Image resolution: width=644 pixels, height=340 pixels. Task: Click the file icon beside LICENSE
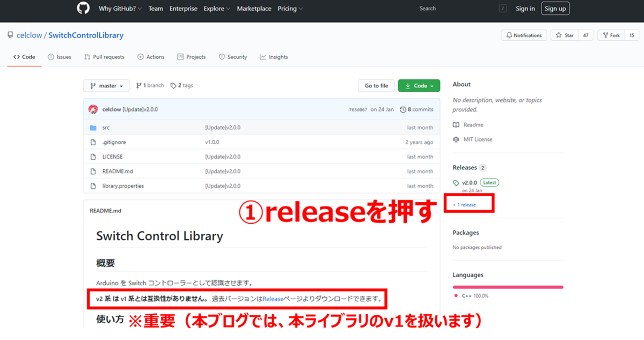93,157
